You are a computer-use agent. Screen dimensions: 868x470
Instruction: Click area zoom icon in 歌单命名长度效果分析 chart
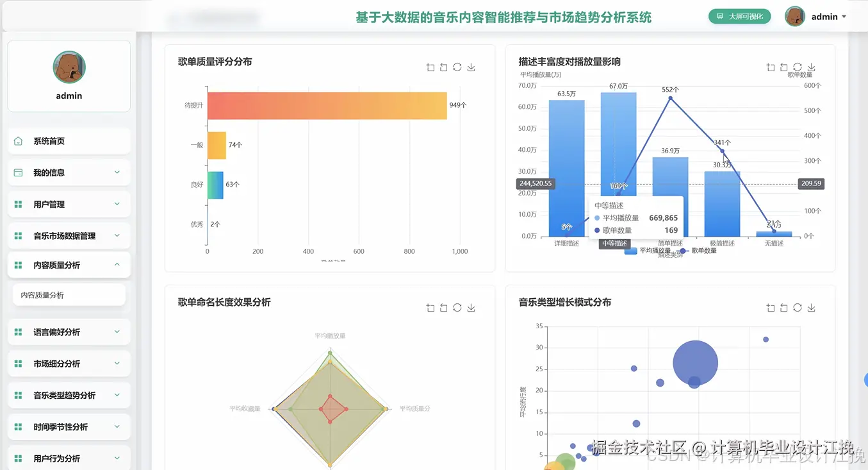point(430,308)
